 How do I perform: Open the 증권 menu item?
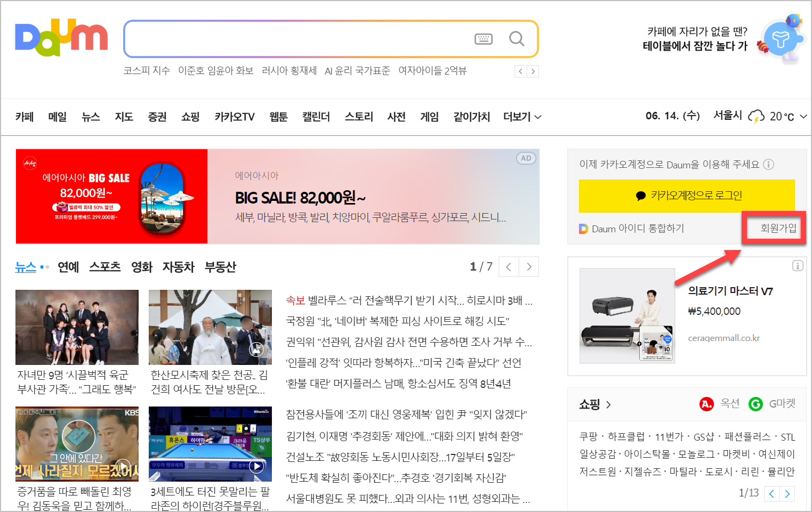pos(157,117)
